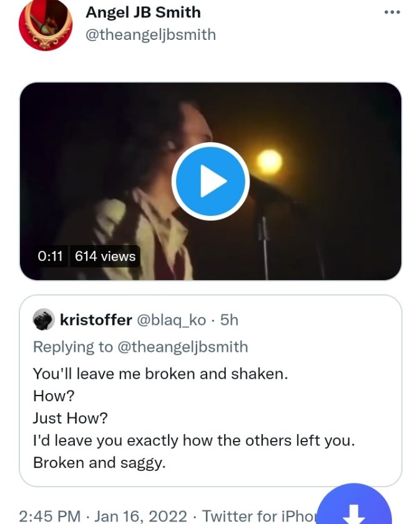Open the three-dot more options menu

point(391,12)
